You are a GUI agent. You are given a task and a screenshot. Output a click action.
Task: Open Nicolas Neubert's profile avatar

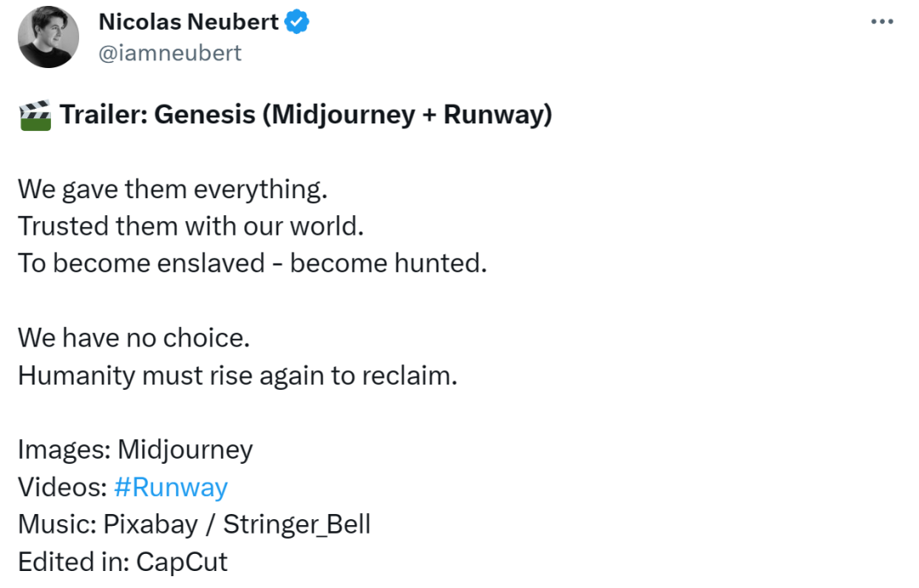pos(49,37)
